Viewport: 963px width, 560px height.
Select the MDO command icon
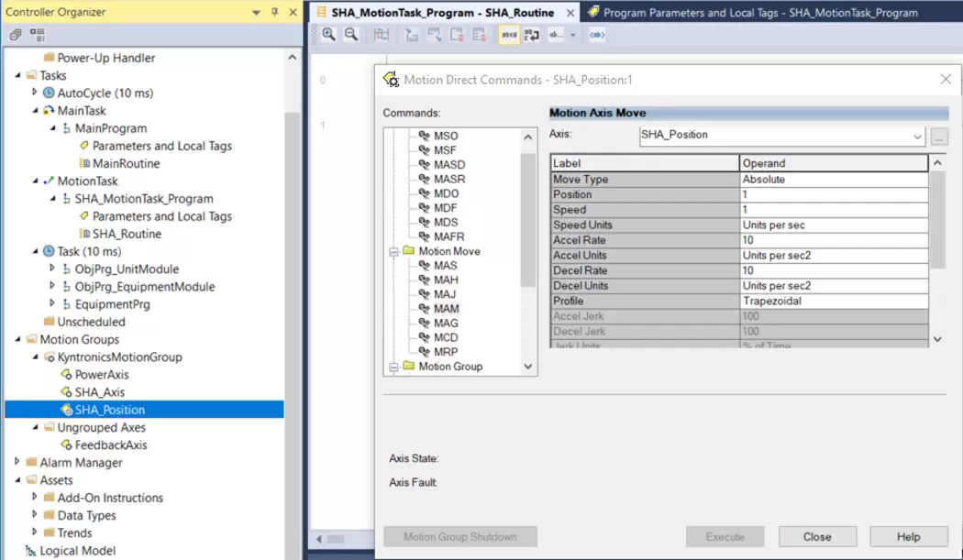click(x=424, y=192)
